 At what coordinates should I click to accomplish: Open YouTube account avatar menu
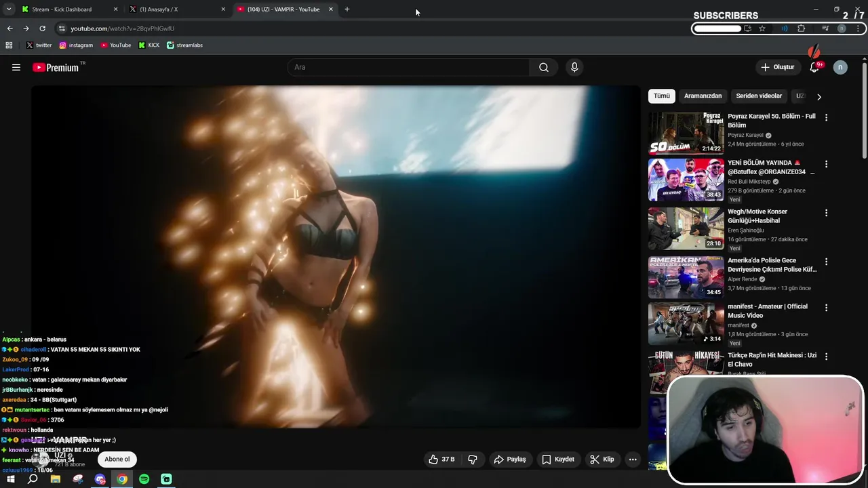840,67
